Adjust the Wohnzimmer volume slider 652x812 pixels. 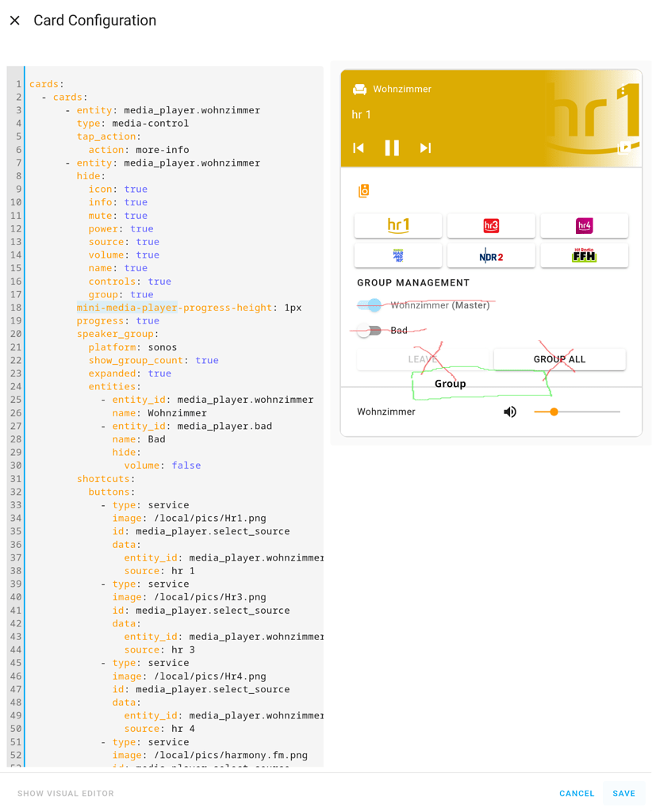pyautogui.click(x=555, y=412)
